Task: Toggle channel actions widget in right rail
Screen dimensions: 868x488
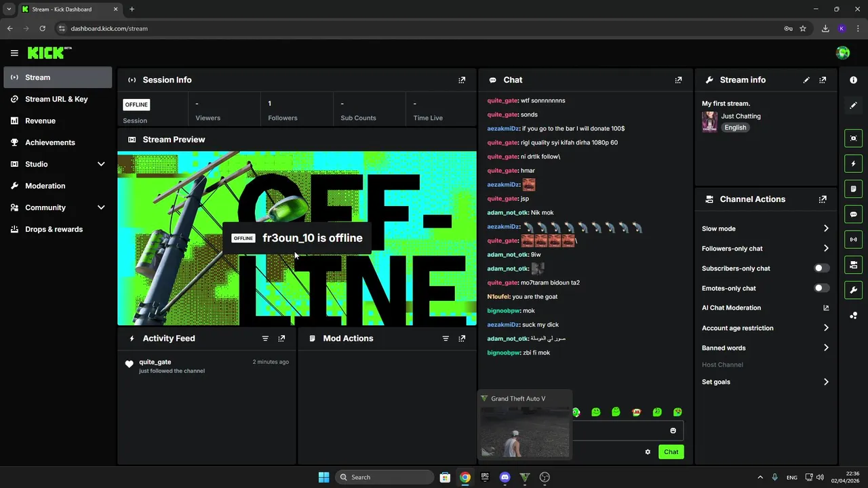Action: coord(853,264)
